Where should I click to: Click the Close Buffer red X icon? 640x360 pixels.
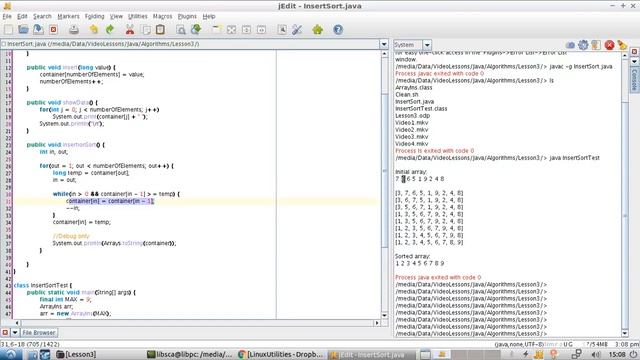click(53, 29)
